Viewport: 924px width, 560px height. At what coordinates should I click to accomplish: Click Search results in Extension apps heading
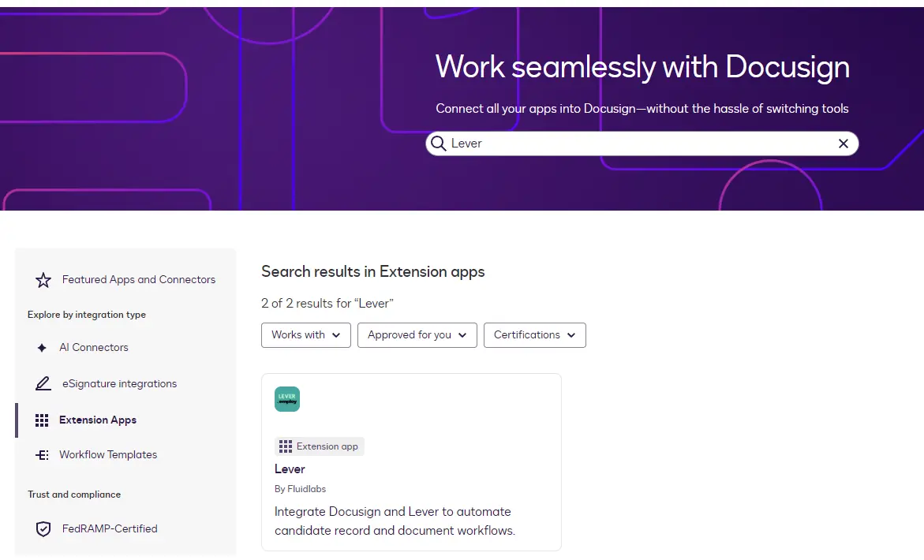click(373, 271)
